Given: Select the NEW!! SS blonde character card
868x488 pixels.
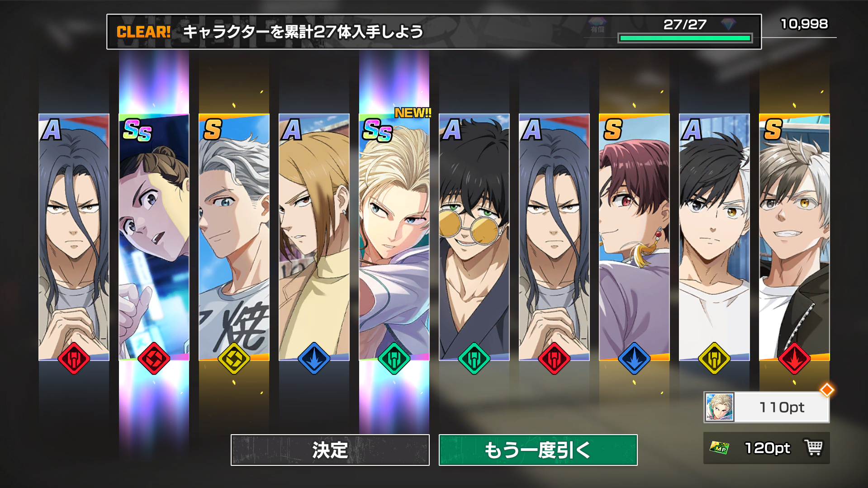Looking at the screenshot, I should (x=394, y=237).
